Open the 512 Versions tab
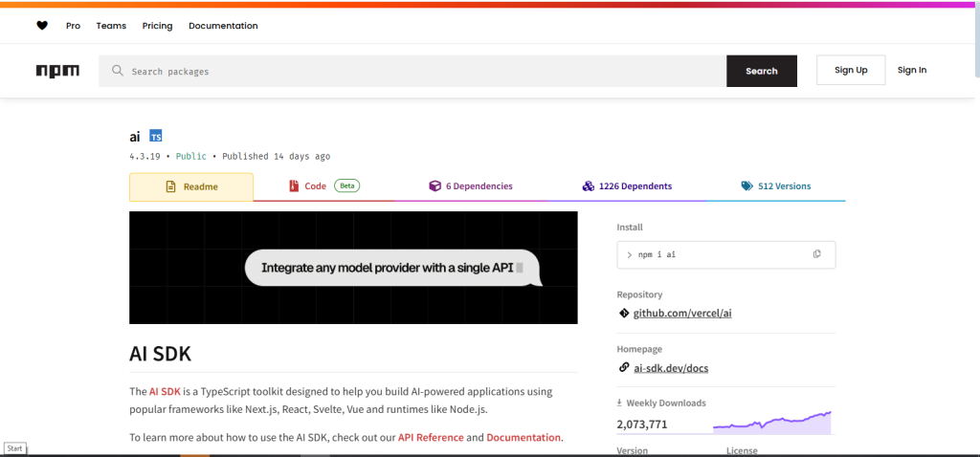Screen dimensions: 980x457 [x=775, y=186]
